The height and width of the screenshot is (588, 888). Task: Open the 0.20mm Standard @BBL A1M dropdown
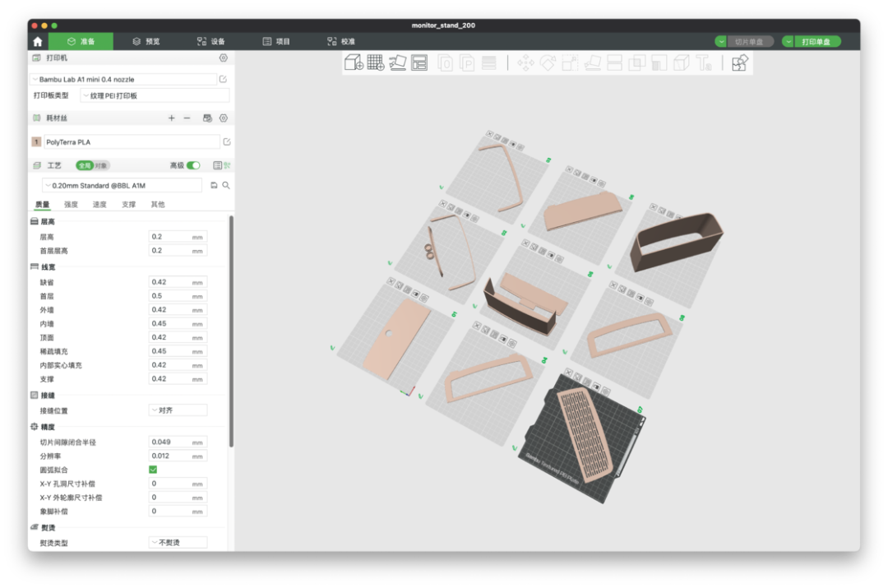(122, 185)
